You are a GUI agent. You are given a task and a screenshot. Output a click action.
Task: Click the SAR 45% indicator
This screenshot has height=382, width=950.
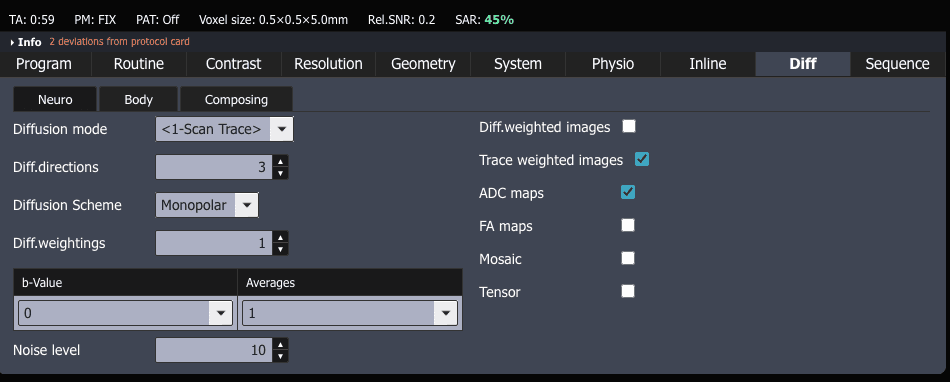point(484,19)
